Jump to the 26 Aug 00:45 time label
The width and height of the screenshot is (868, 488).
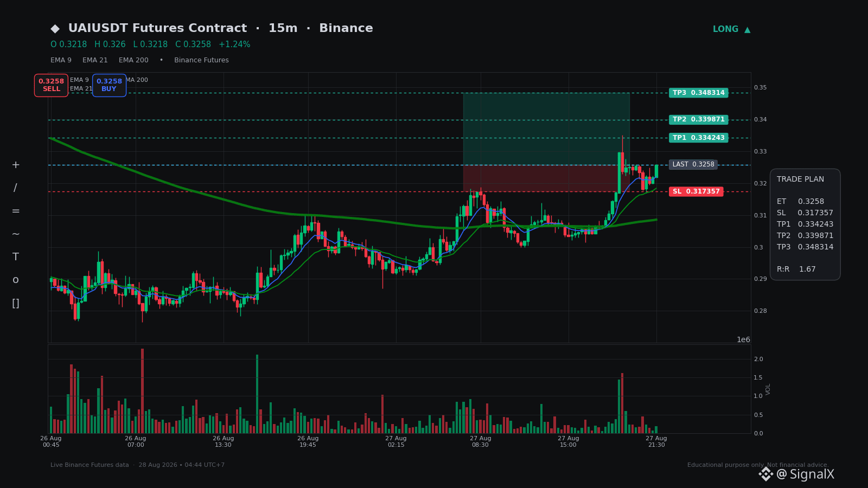point(51,441)
